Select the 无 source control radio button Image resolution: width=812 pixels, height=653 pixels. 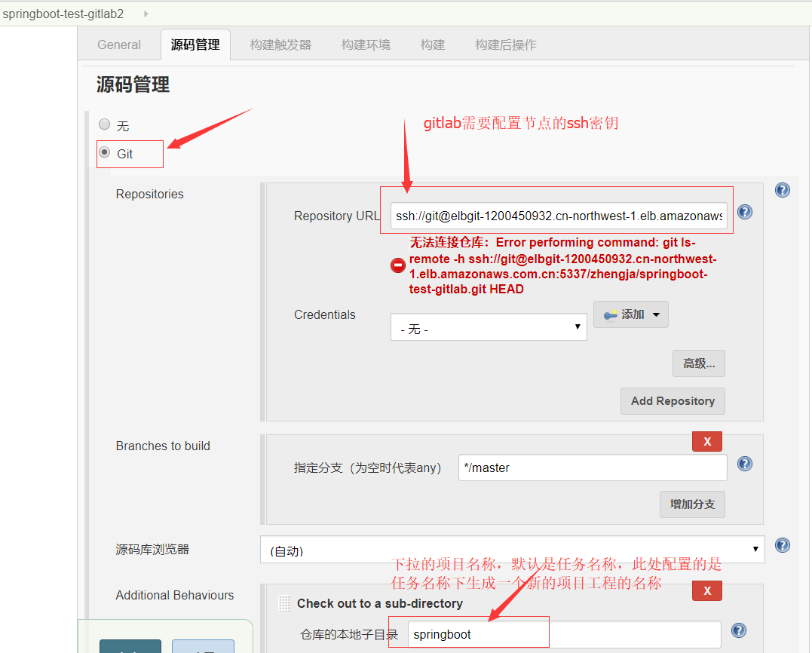[105, 124]
